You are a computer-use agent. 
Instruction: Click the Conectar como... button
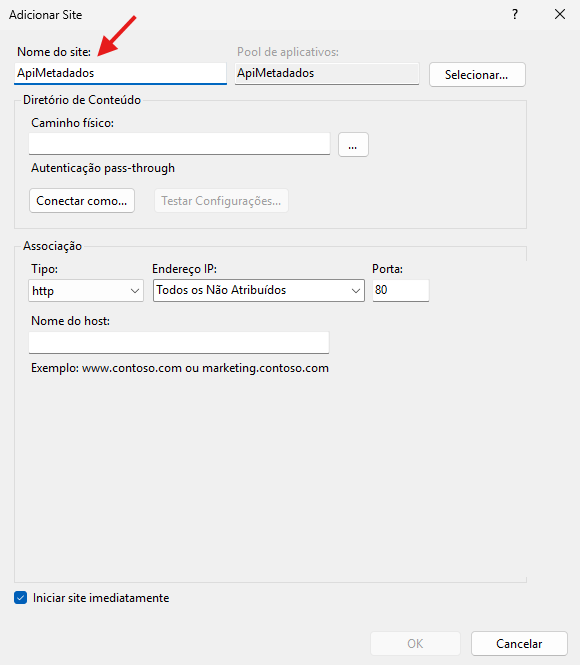(82, 201)
